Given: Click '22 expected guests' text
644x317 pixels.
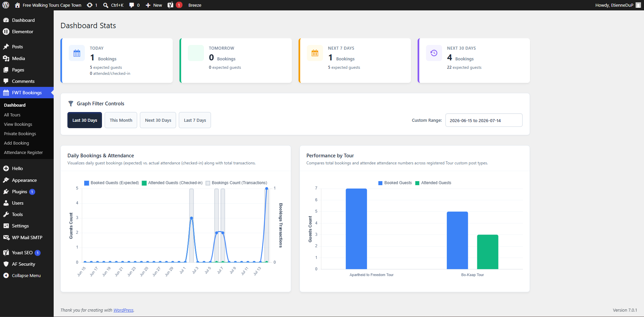Looking at the screenshot, I should pos(464,67).
